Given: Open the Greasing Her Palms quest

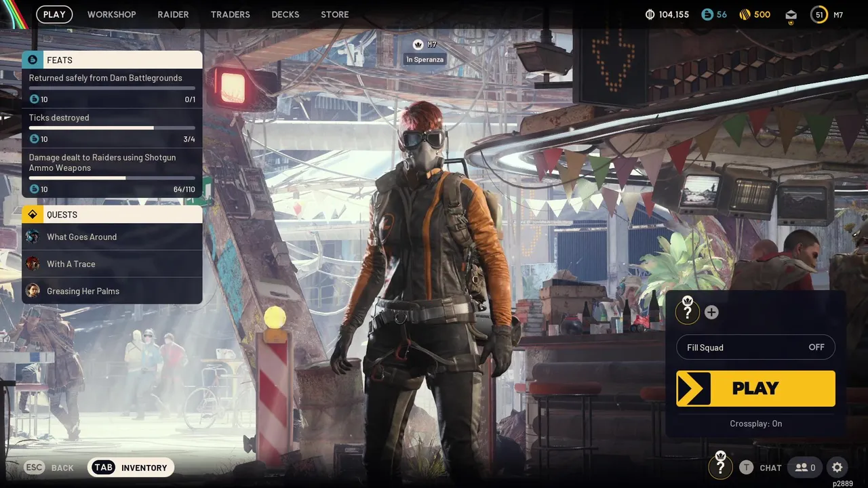Looking at the screenshot, I should coord(112,291).
